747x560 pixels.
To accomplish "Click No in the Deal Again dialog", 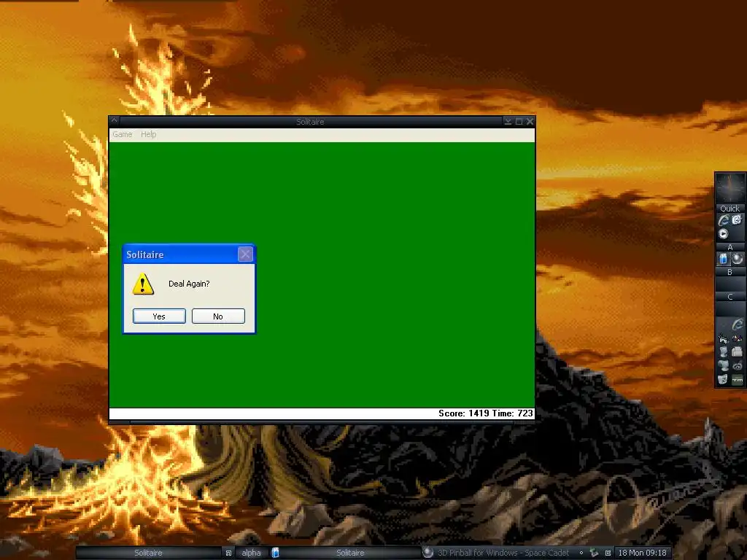I will click(x=218, y=316).
